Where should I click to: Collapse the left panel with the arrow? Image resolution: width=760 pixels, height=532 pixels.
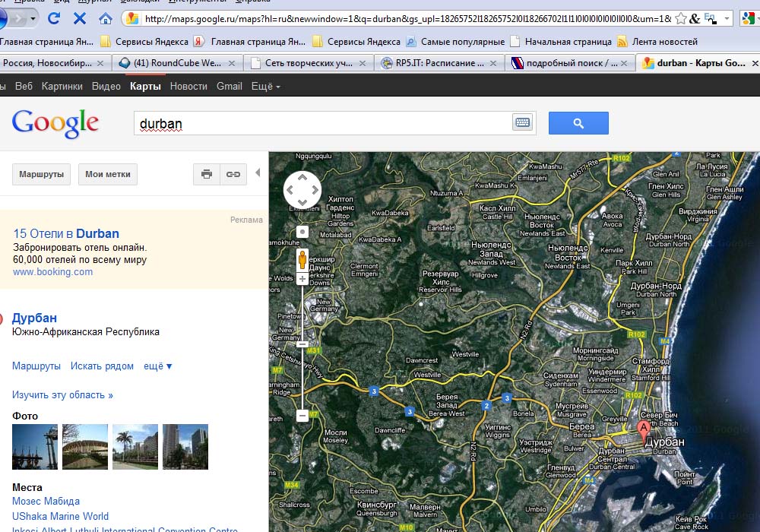(x=258, y=173)
